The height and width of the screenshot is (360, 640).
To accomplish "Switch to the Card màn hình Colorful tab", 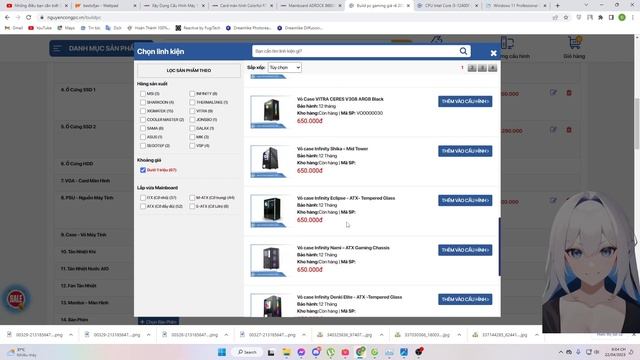I will [x=242, y=6].
